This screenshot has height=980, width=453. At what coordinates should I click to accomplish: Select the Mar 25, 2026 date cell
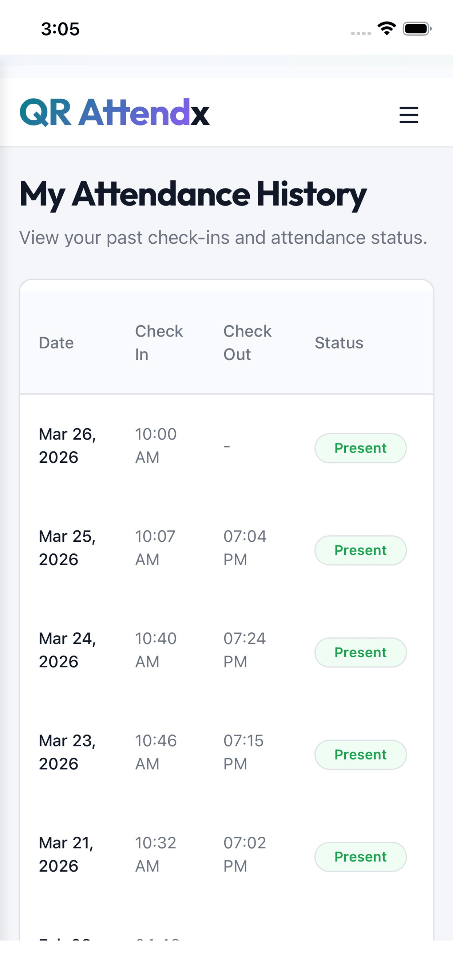coord(67,548)
